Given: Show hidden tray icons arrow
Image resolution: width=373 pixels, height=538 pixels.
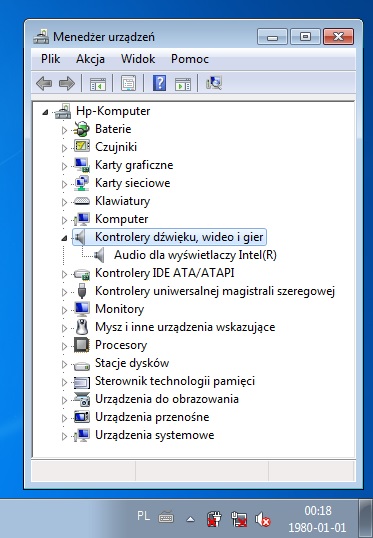Looking at the screenshot, I should [x=190, y=519].
